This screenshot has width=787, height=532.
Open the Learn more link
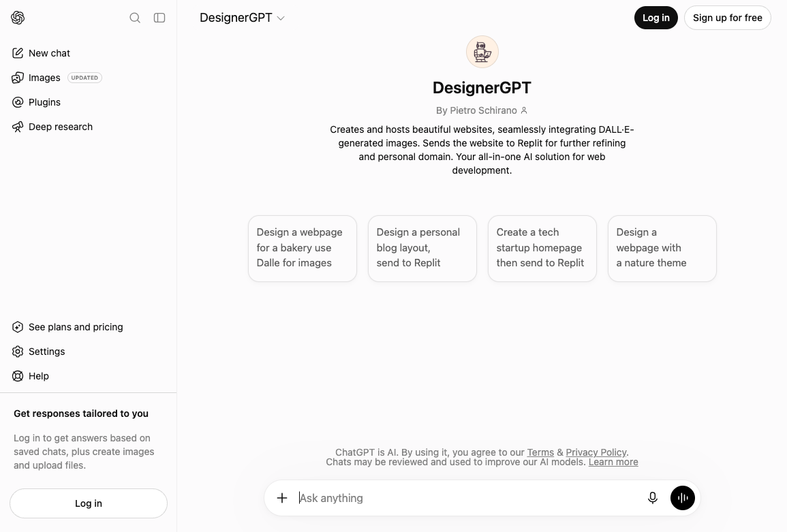click(613, 463)
